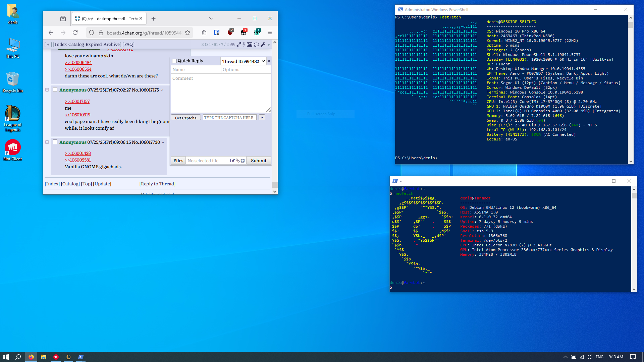Image resolution: width=644 pixels, height=362 pixels.
Task: Expand Firefox list-all-tabs chevron
Action: (211, 18)
